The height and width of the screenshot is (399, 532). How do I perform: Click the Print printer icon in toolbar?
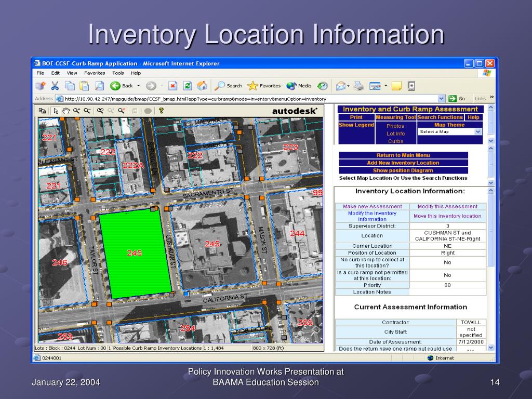358,86
